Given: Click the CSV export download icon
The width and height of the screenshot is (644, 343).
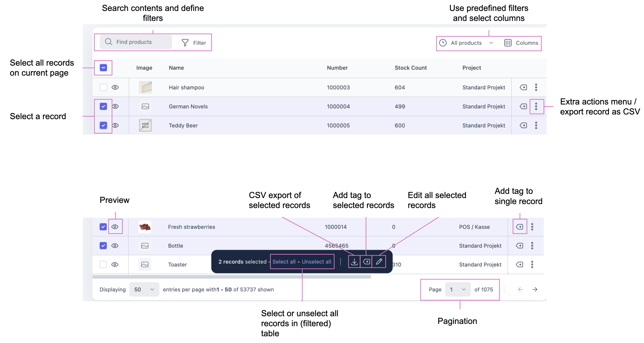Looking at the screenshot, I should pyautogui.click(x=354, y=262).
